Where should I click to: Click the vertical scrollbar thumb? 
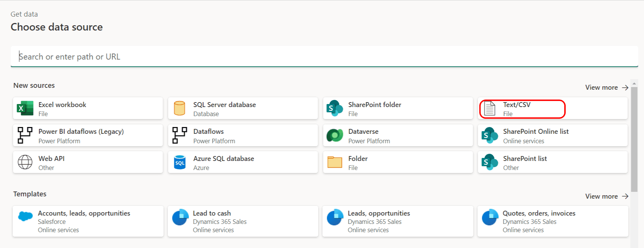click(634, 139)
